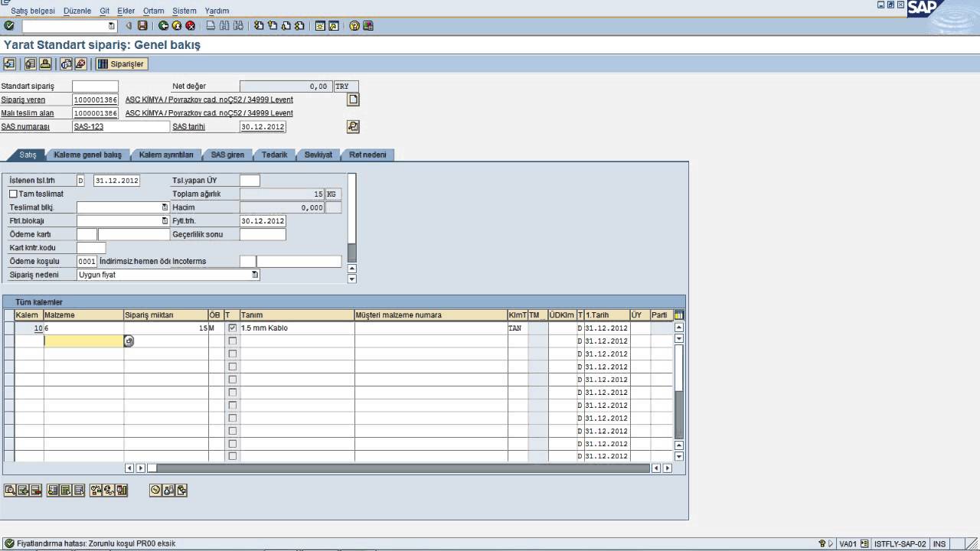Click the İstenen tsl.trh date field

[x=116, y=181]
